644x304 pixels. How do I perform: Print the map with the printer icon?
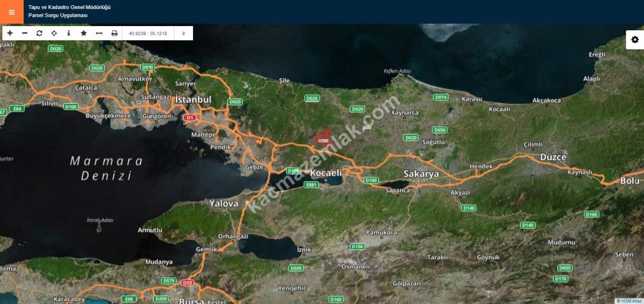(114, 33)
